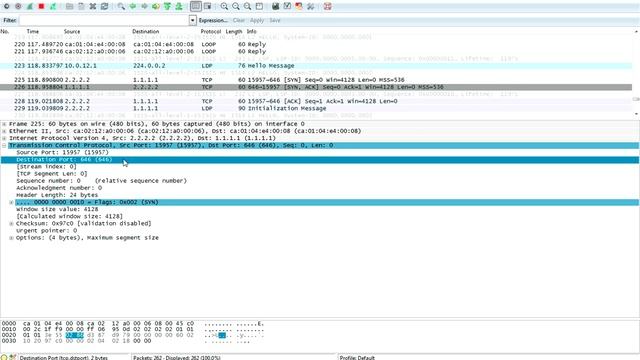
Task: Select the Window size value: 4128 field
Action: [x=57, y=209]
